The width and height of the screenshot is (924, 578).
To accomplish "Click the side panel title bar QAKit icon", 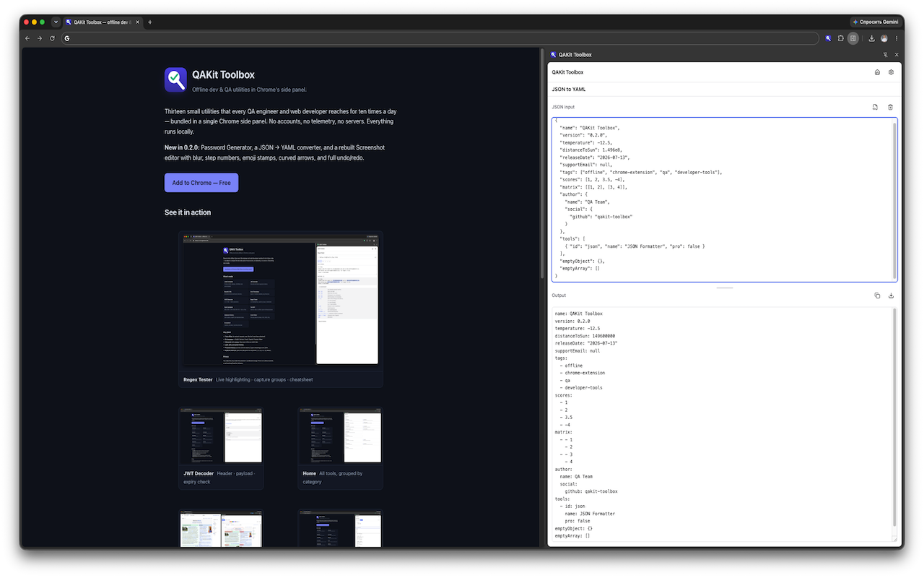I will coord(553,55).
